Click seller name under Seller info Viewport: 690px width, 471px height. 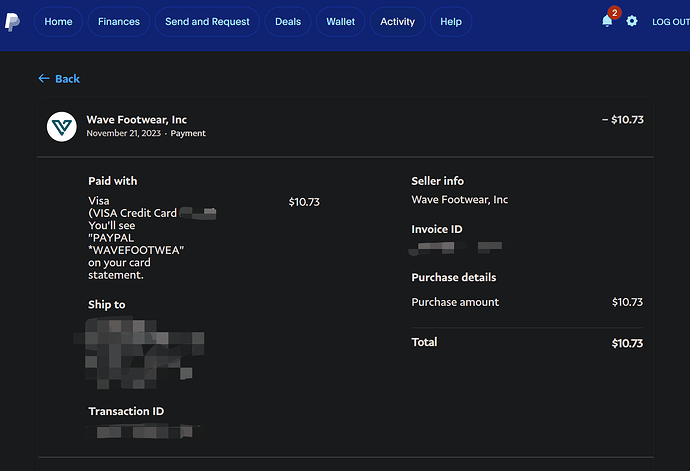tap(459, 200)
